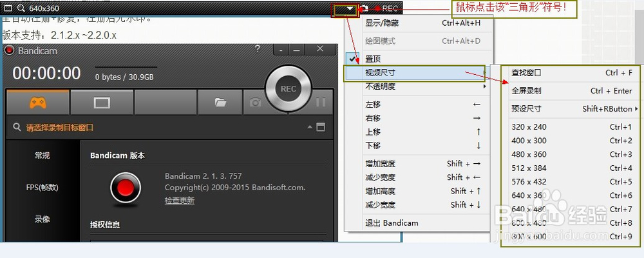Screen dimensions: 644x258
Task: Click the magnifier icon beside 640x360
Action: [21, 8]
